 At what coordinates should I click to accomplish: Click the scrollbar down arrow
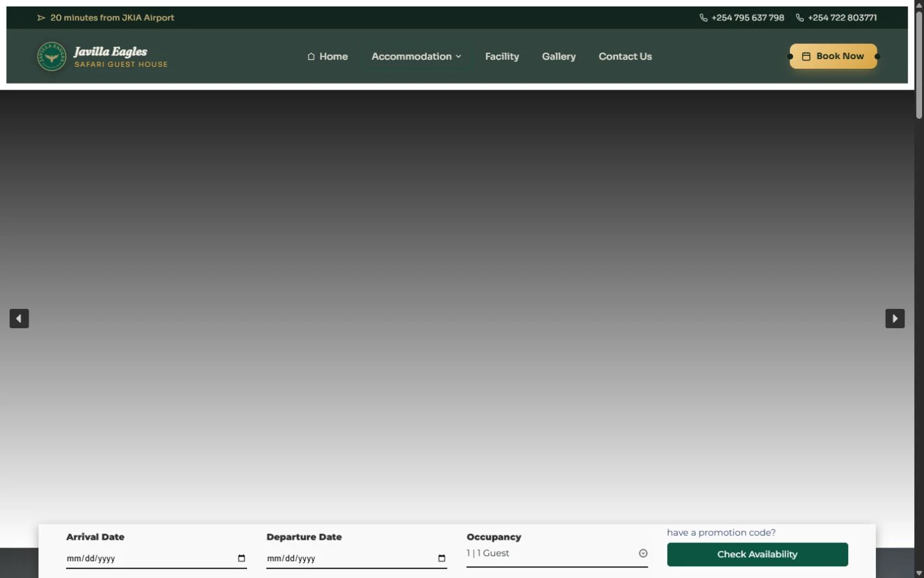(x=919, y=573)
